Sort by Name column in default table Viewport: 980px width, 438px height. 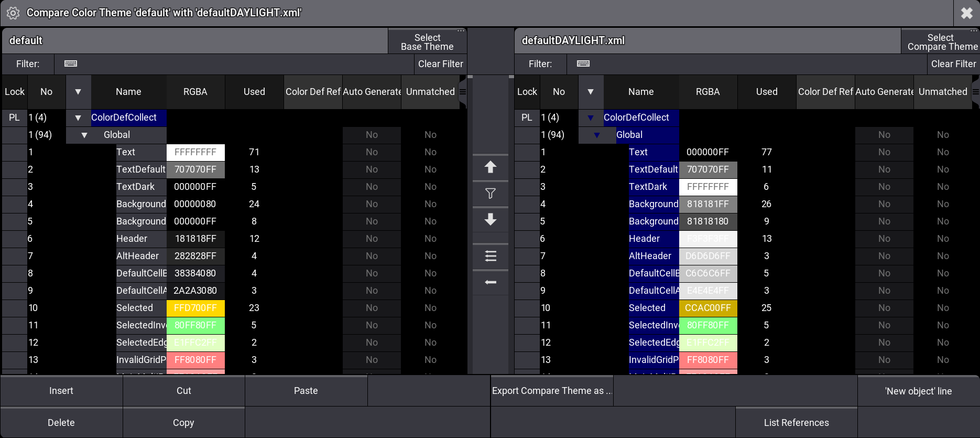pyautogui.click(x=128, y=92)
